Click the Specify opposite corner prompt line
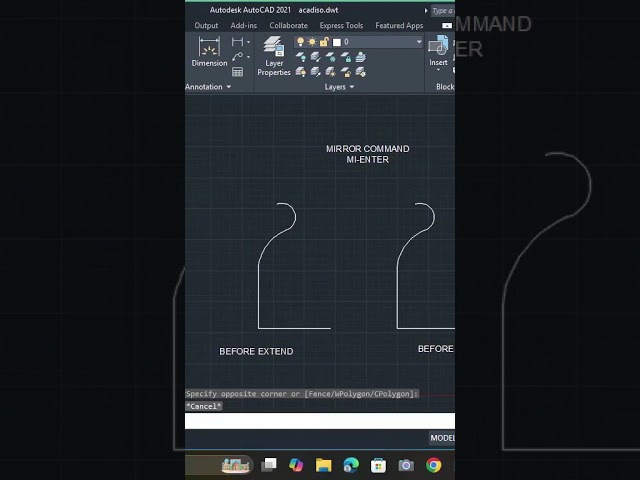The height and width of the screenshot is (480, 640). coord(302,393)
